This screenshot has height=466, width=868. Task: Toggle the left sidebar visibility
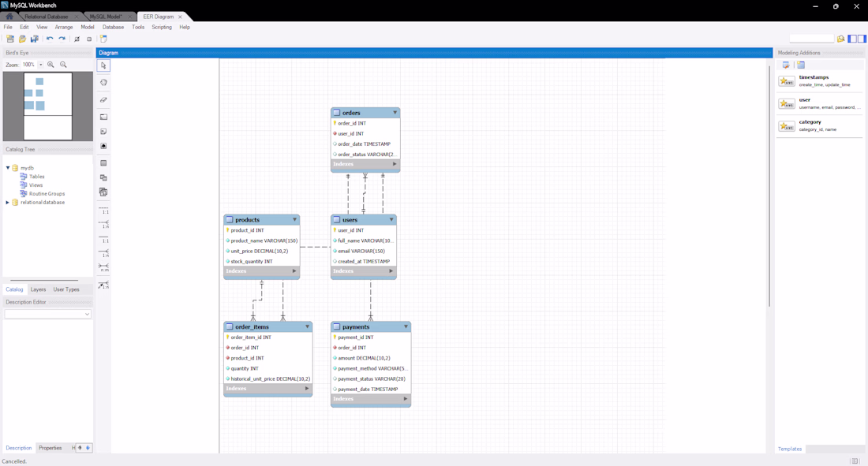coord(853,39)
